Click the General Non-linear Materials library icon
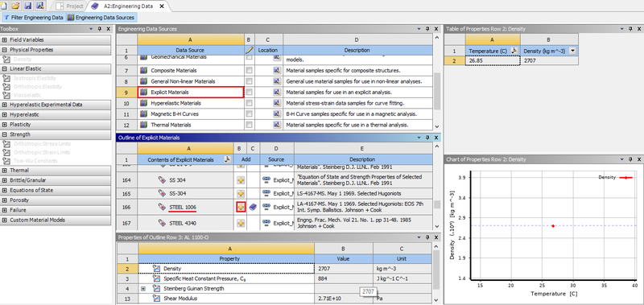 point(144,81)
